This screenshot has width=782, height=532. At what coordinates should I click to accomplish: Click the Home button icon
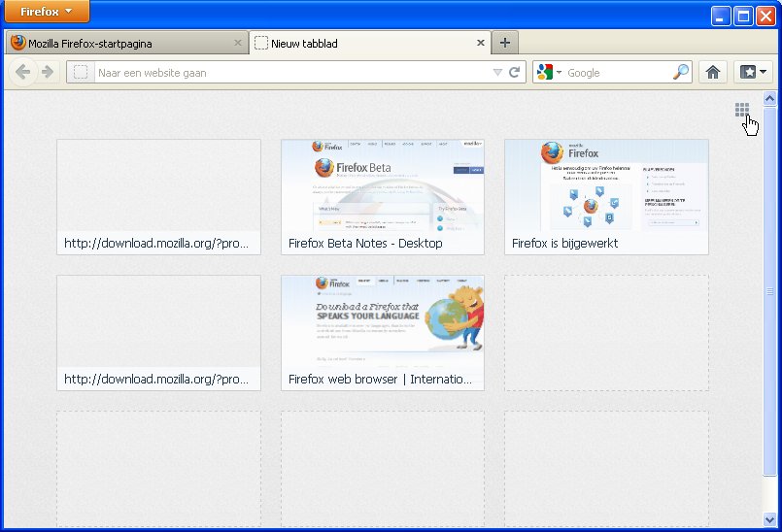click(x=713, y=72)
